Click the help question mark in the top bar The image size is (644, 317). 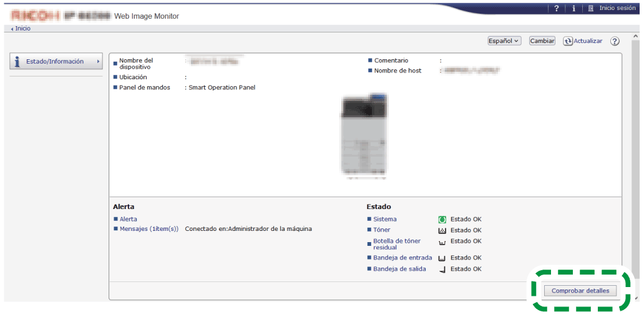coord(557,8)
